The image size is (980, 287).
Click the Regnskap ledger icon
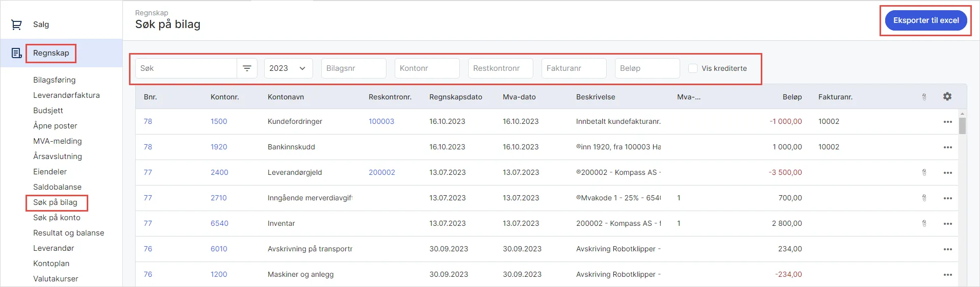(x=16, y=53)
